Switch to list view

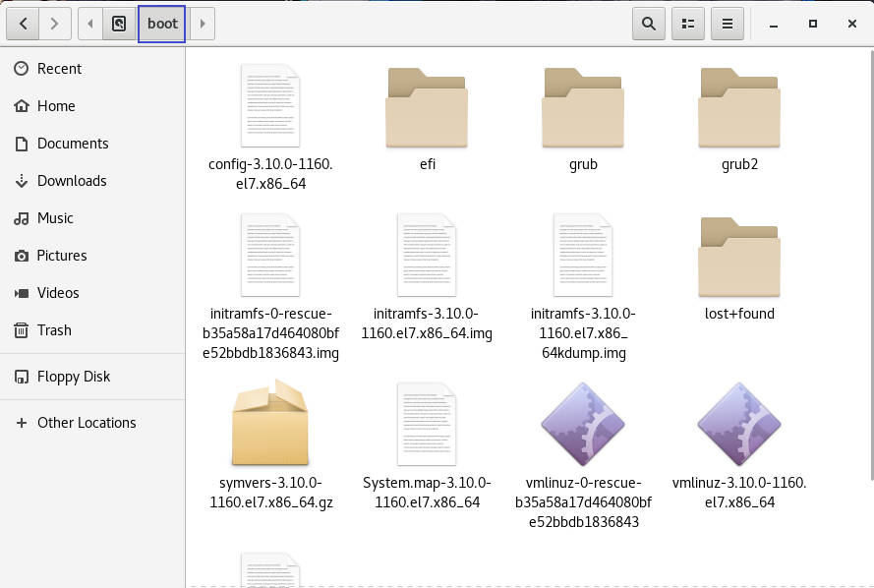point(688,24)
